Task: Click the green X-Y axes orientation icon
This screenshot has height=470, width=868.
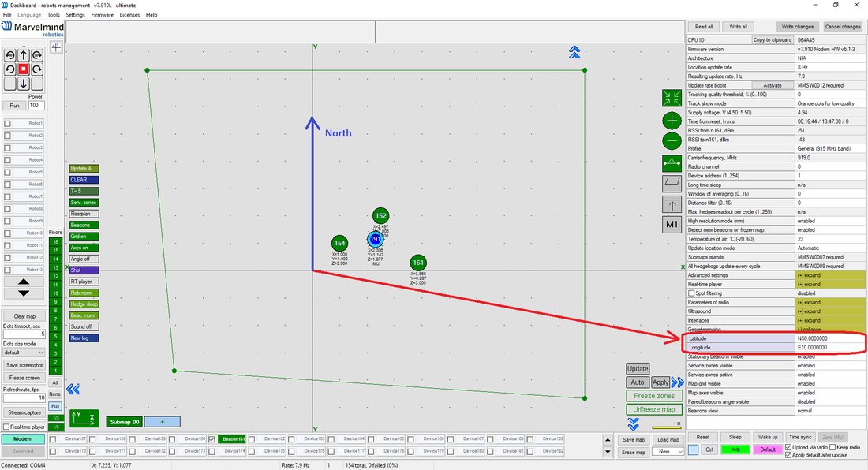Action: click(84, 419)
